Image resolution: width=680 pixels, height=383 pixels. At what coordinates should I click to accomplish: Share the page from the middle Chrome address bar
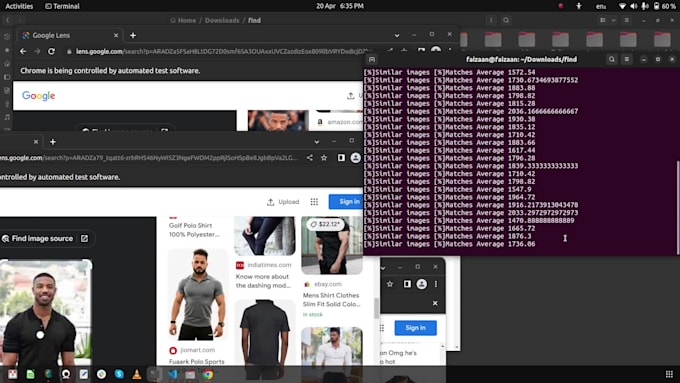[310, 157]
